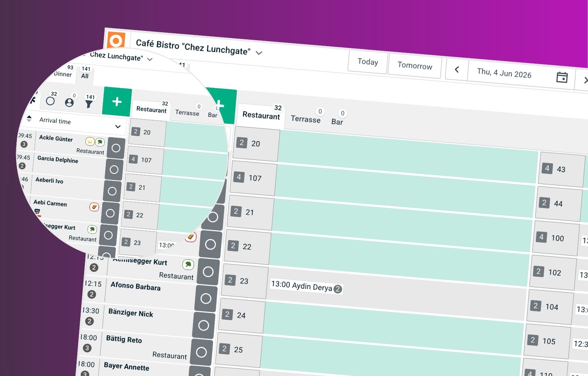588x376 pixels.
Task: Click the broccoli icon beside Aemisegger Kurt
Action: pos(188,264)
